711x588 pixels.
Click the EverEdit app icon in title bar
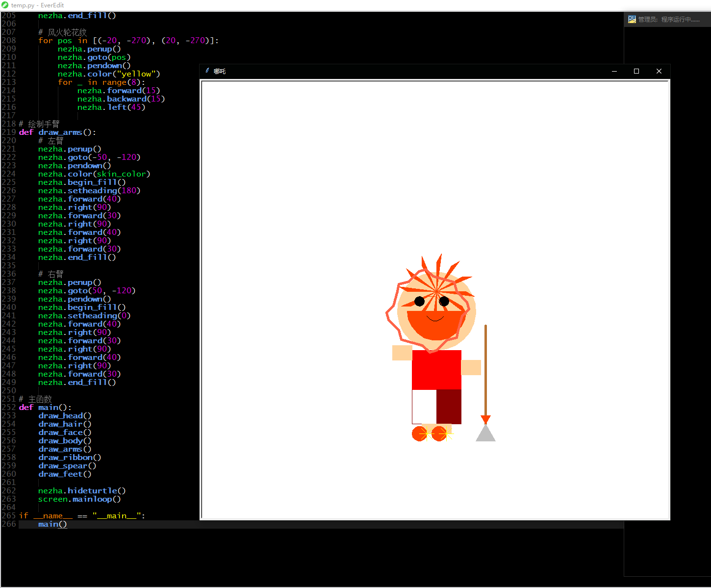coord(5,5)
